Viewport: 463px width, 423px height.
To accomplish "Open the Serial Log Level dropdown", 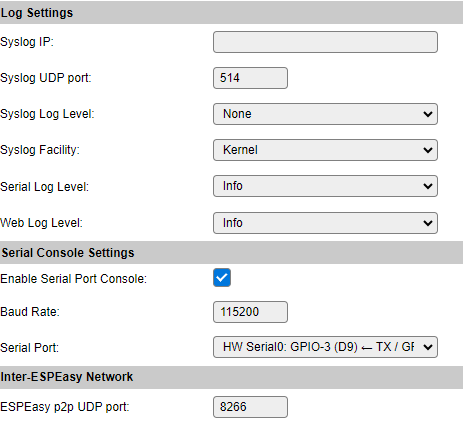I will click(x=325, y=186).
